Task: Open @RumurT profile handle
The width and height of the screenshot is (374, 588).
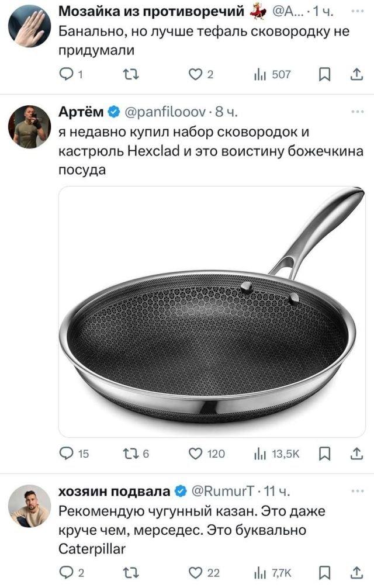Action: [x=223, y=491]
